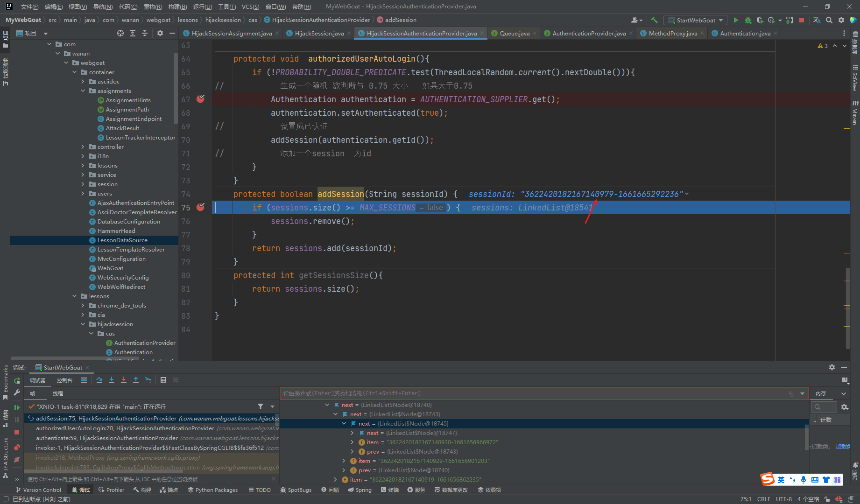Open the project panel options gear
This screenshot has height=504, width=860.
point(160,33)
